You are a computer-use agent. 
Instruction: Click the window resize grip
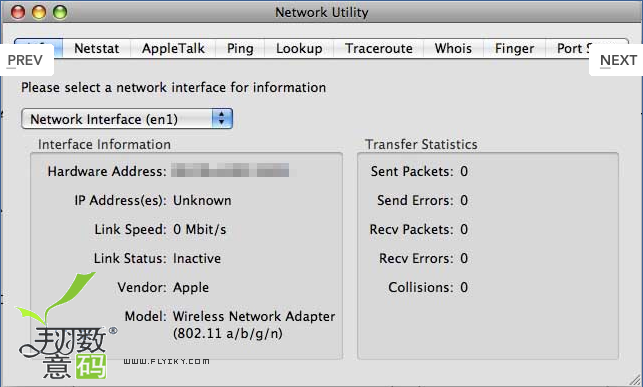[635, 380]
